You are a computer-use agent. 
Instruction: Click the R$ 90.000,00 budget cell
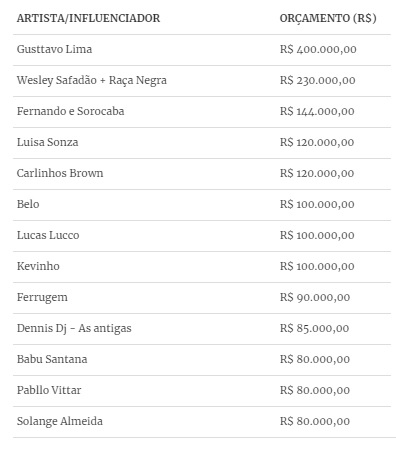pyautogui.click(x=315, y=297)
